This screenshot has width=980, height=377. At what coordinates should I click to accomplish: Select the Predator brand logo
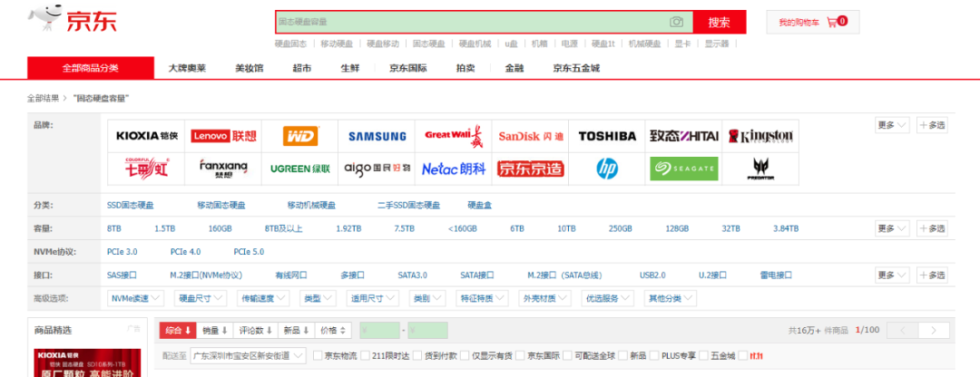pos(760,169)
